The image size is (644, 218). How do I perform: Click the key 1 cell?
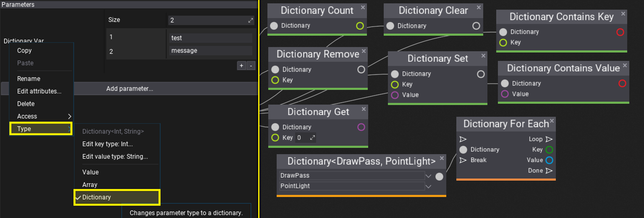pyautogui.click(x=136, y=37)
